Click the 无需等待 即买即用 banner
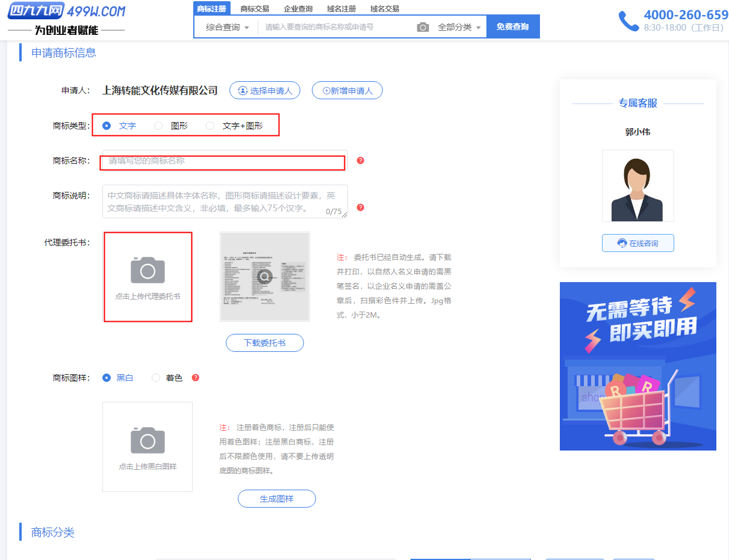Screen dimensions: 729x560 638,366
